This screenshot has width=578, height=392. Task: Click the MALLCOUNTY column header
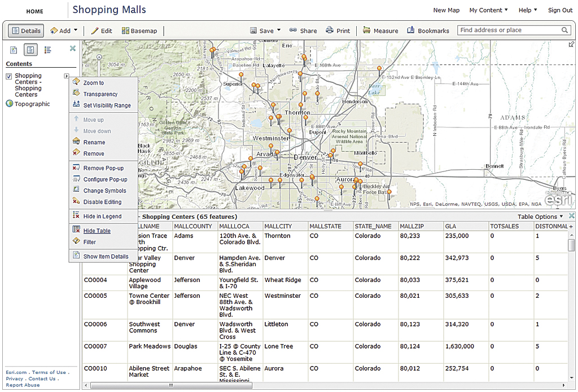(195, 226)
